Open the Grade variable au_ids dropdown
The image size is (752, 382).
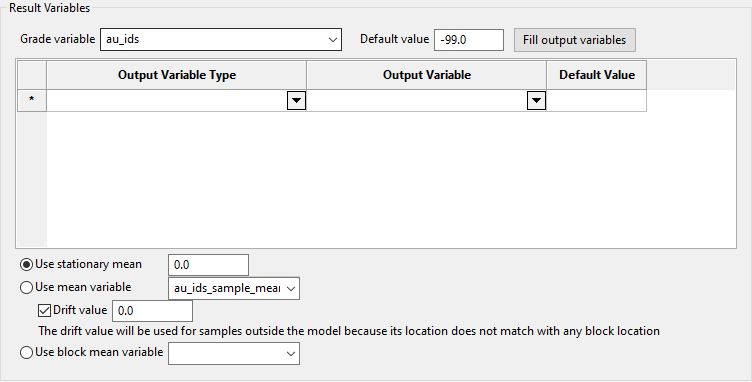point(221,39)
